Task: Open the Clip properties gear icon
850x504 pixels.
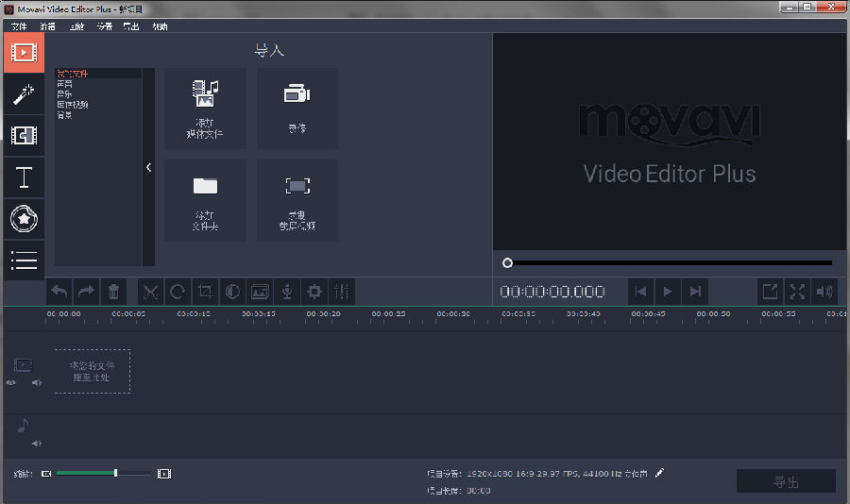Action: click(314, 292)
